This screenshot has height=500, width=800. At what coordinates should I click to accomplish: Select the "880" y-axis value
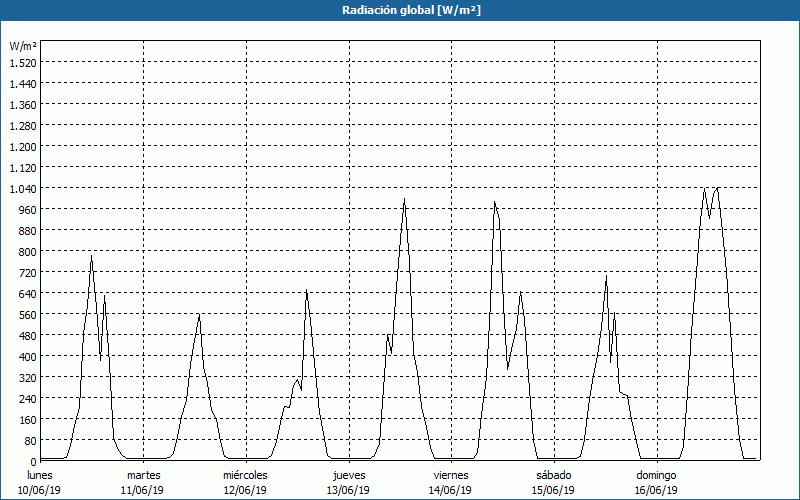click(27, 231)
